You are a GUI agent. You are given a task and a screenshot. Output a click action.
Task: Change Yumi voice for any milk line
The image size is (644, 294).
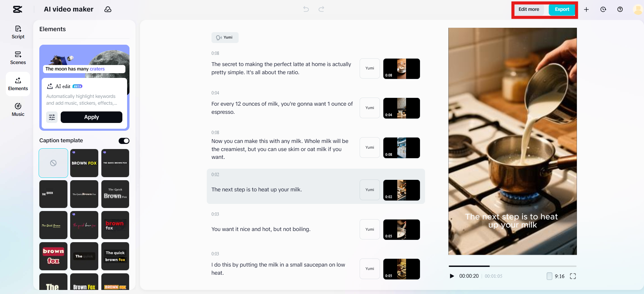pos(370,148)
